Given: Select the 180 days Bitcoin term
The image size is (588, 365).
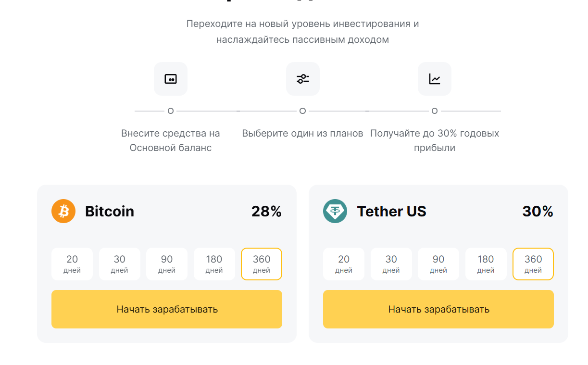Looking at the screenshot, I should coord(214,264).
